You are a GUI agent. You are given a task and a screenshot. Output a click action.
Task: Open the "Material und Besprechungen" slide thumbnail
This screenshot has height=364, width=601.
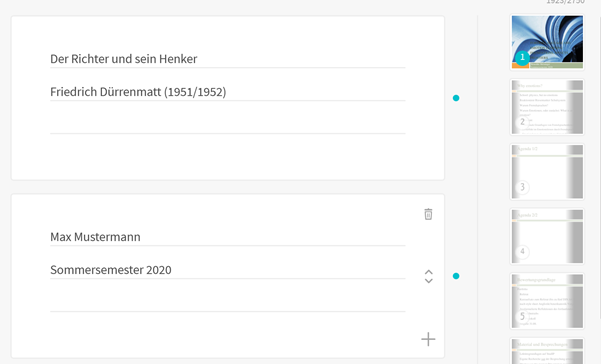(x=547, y=351)
